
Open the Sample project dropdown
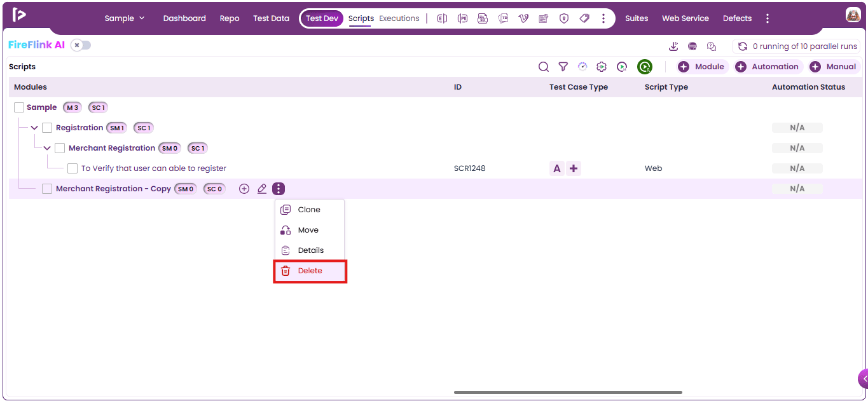tap(125, 18)
